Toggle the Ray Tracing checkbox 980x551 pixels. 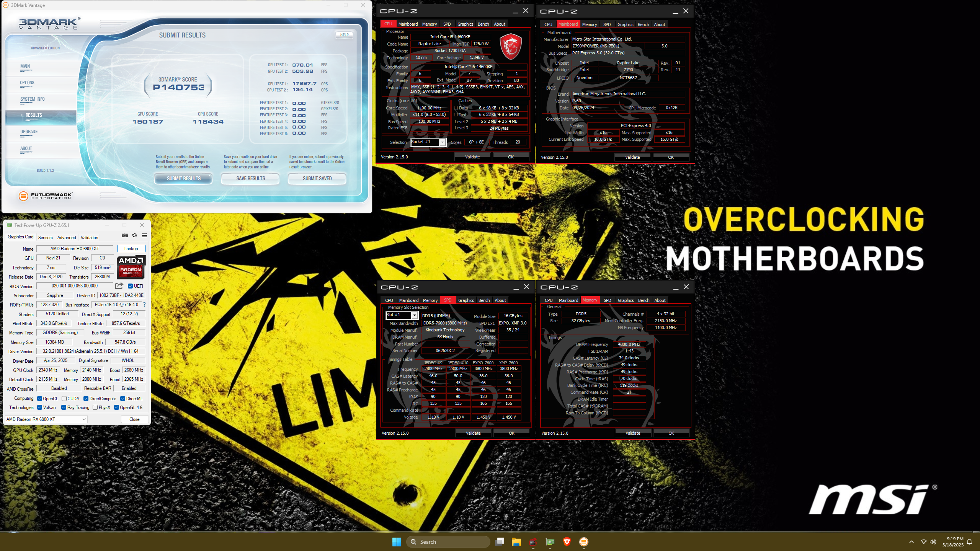pyautogui.click(x=64, y=408)
